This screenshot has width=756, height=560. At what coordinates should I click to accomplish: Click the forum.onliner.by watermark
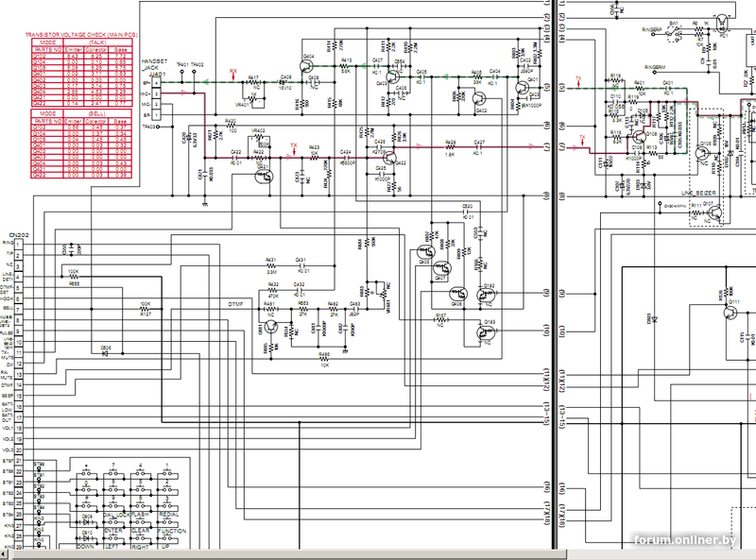point(685,539)
